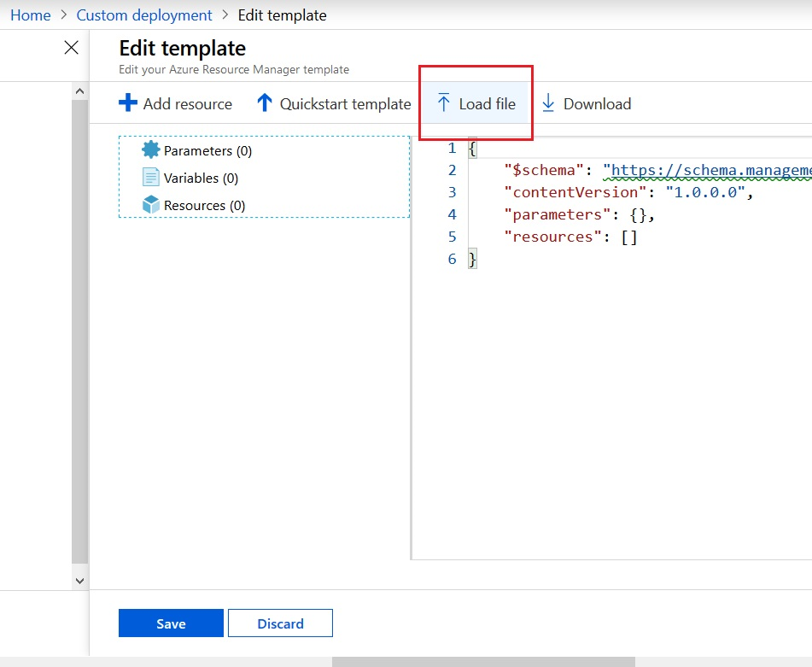Screen dimensions: 812x667
Task: Select Variables (0) in the tree
Action: tap(201, 178)
